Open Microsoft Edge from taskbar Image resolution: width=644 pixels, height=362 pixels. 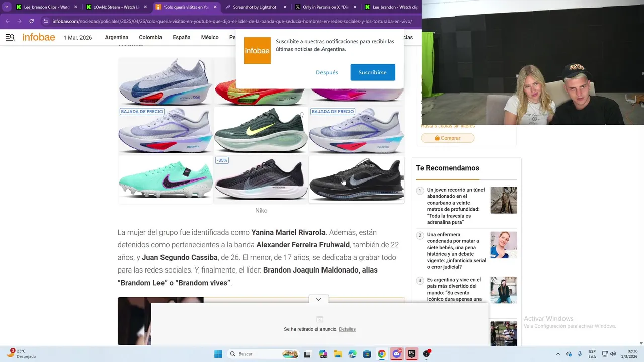pyautogui.click(x=352, y=354)
